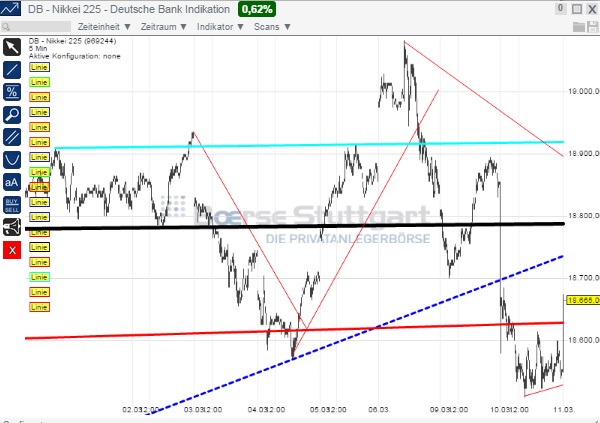The height and width of the screenshot is (423, 600).
Task: Select the line drawing tool
Action: click(x=12, y=70)
